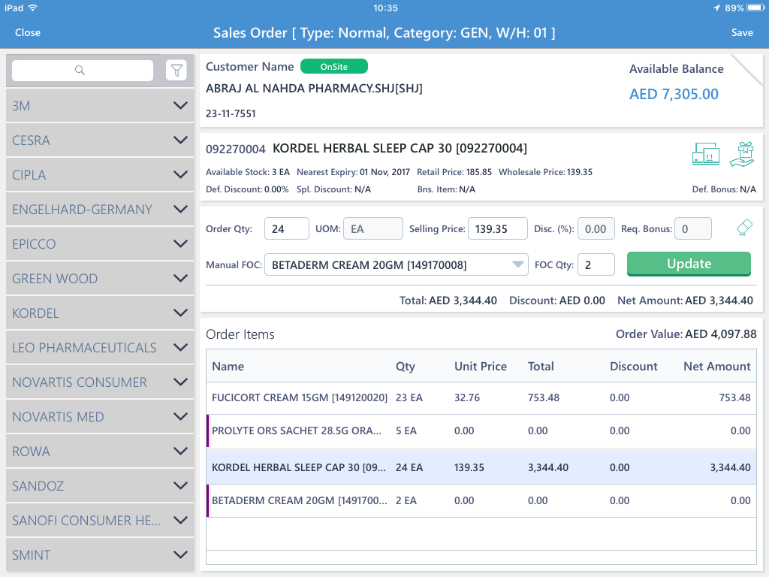This screenshot has height=577, width=769.
Task: Click the Order Qty field
Action: point(286,229)
